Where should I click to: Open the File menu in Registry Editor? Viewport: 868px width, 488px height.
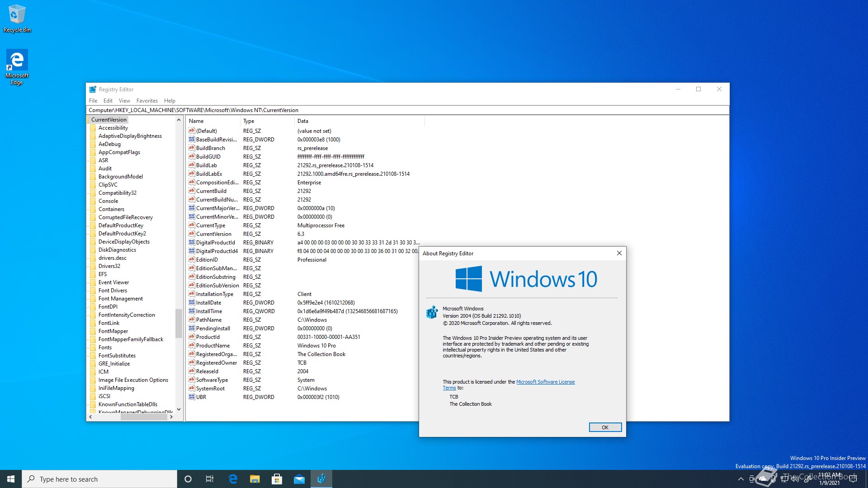pos(93,101)
